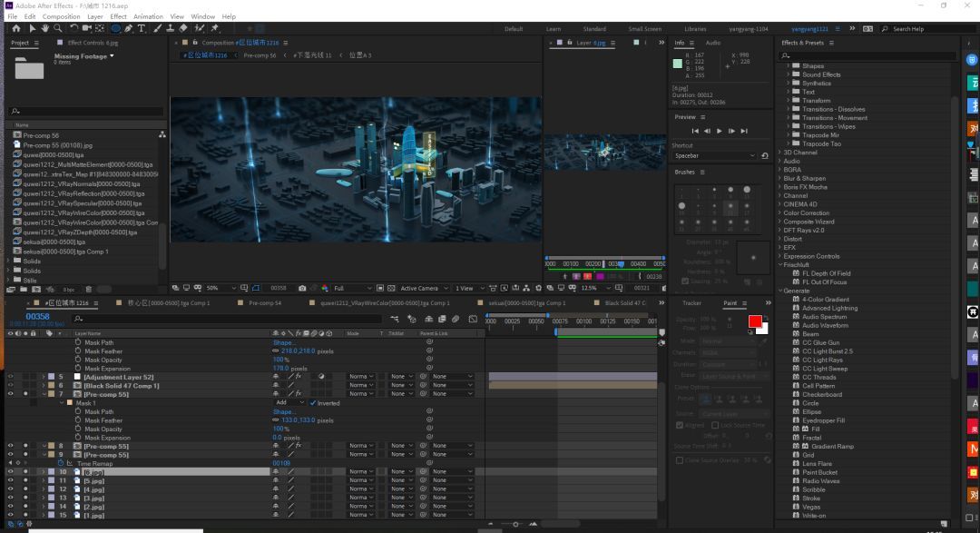Collapse the Generate effects category
Viewport: 980px width, 533px height.
coord(780,291)
